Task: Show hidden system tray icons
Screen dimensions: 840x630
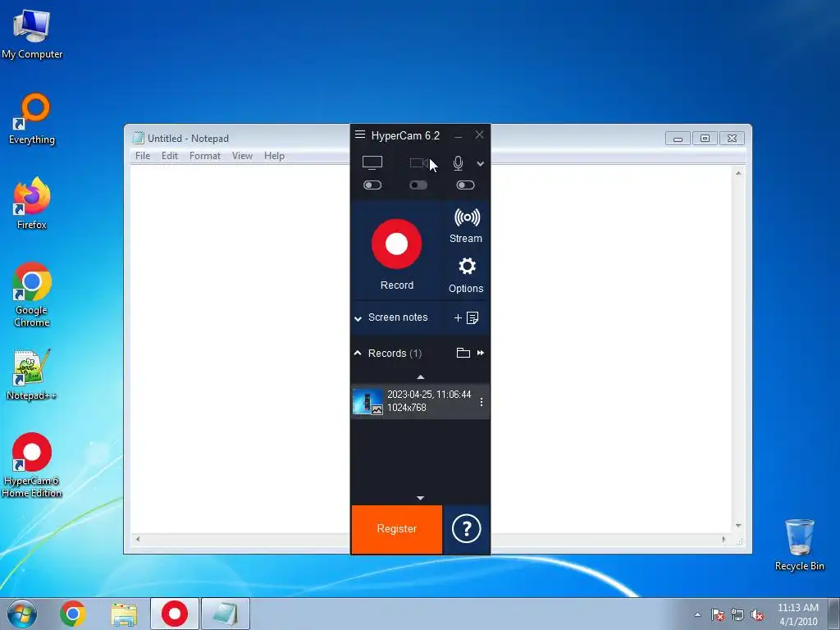Action: [x=697, y=614]
